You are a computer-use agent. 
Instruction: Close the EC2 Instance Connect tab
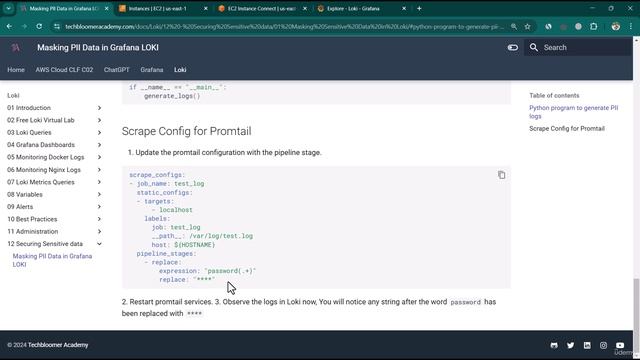click(x=305, y=8)
